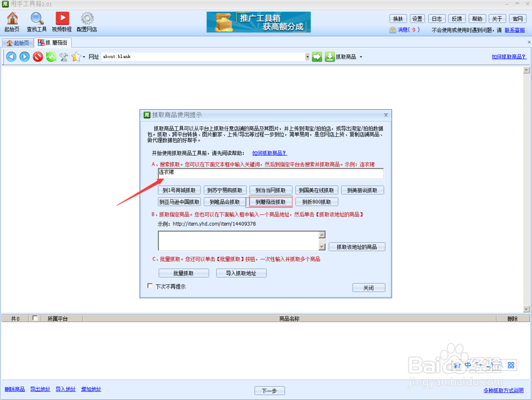Click the 网址 address bar field
This screenshot has height=400, width=532.
[x=203, y=56]
